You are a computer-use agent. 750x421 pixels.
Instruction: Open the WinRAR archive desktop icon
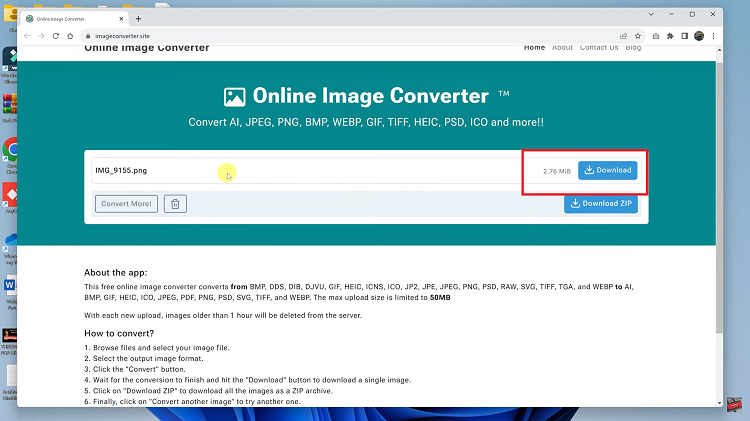(x=10, y=108)
